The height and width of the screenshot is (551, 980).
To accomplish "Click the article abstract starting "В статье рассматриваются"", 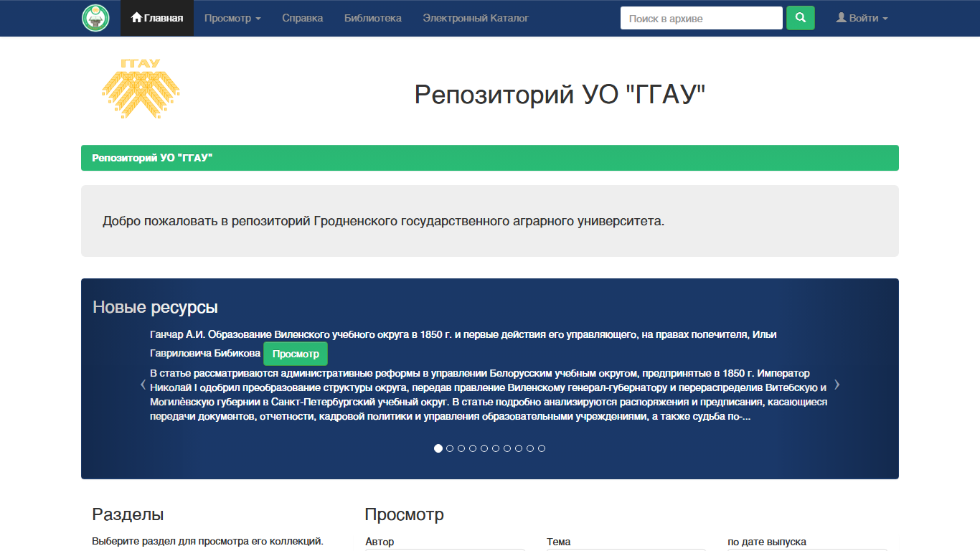I will (489, 395).
